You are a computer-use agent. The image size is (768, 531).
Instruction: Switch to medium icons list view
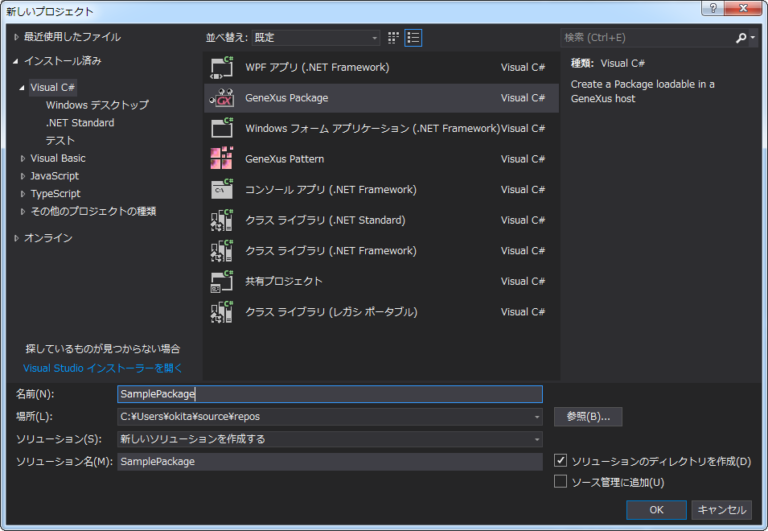(x=413, y=38)
